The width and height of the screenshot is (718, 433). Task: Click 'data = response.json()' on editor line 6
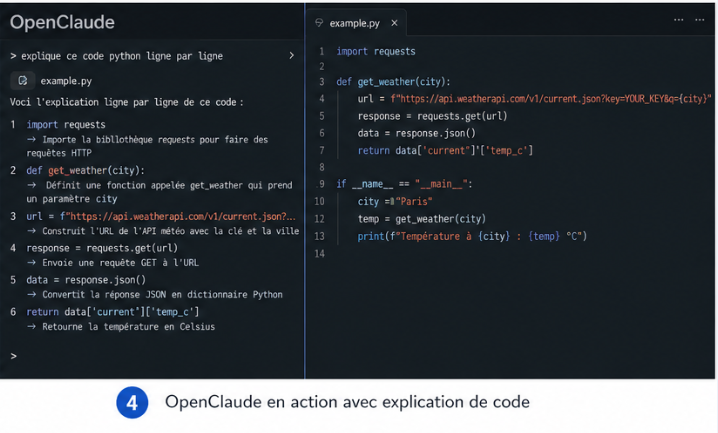417,133
